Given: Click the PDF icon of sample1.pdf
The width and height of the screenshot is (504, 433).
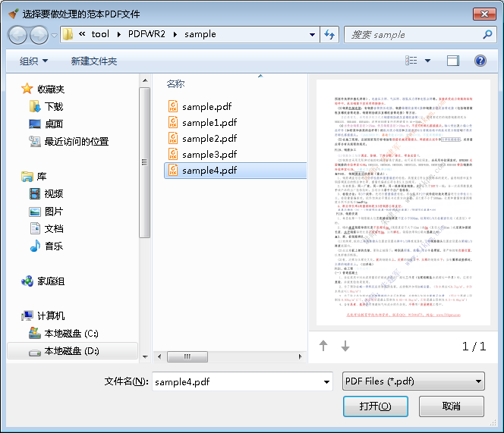Looking at the screenshot, I should pyautogui.click(x=173, y=122).
